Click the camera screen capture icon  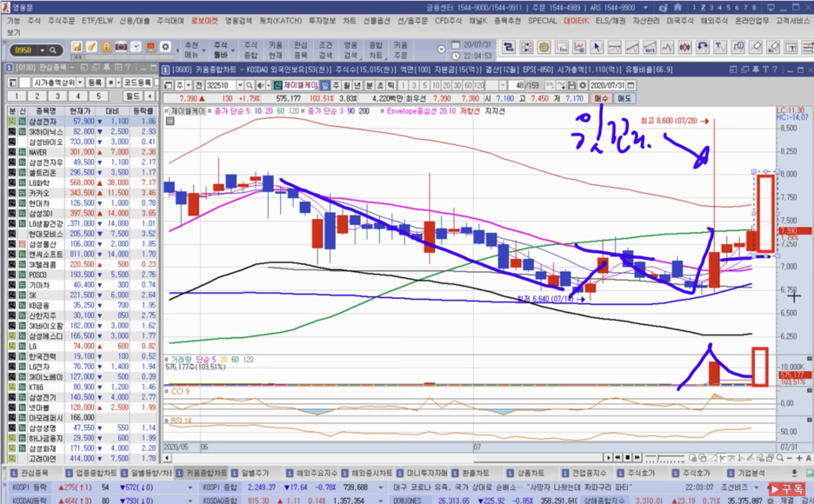(x=121, y=47)
